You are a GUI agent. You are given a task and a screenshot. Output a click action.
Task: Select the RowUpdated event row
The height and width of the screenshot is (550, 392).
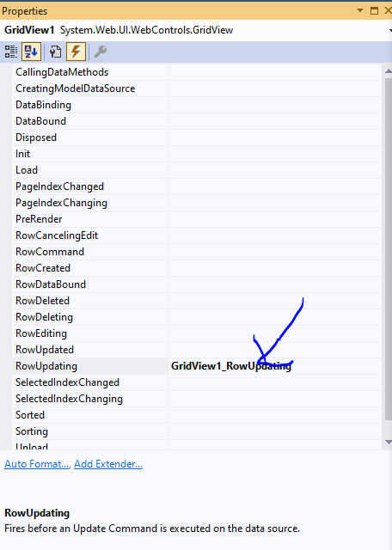click(197, 350)
